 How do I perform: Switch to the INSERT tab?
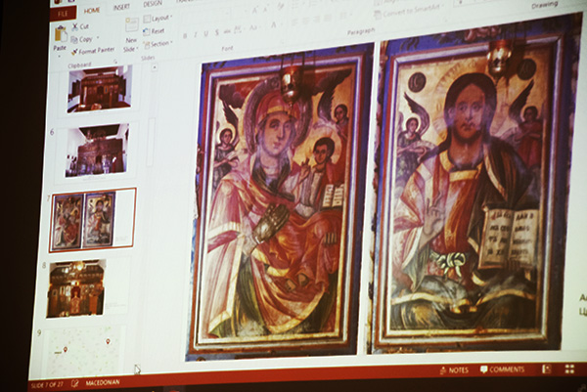click(121, 7)
